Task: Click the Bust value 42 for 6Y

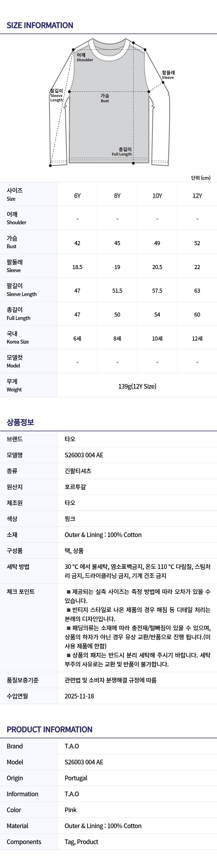Action: (77, 243)
